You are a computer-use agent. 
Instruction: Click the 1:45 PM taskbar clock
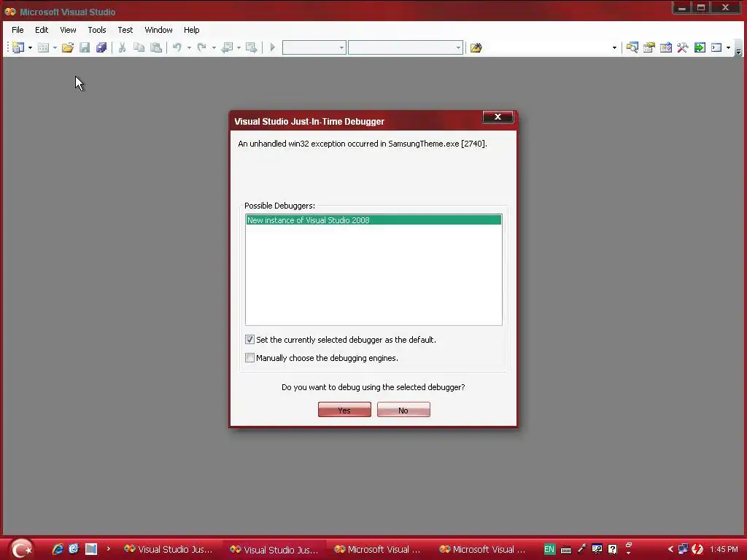click(x=724, y=549)
